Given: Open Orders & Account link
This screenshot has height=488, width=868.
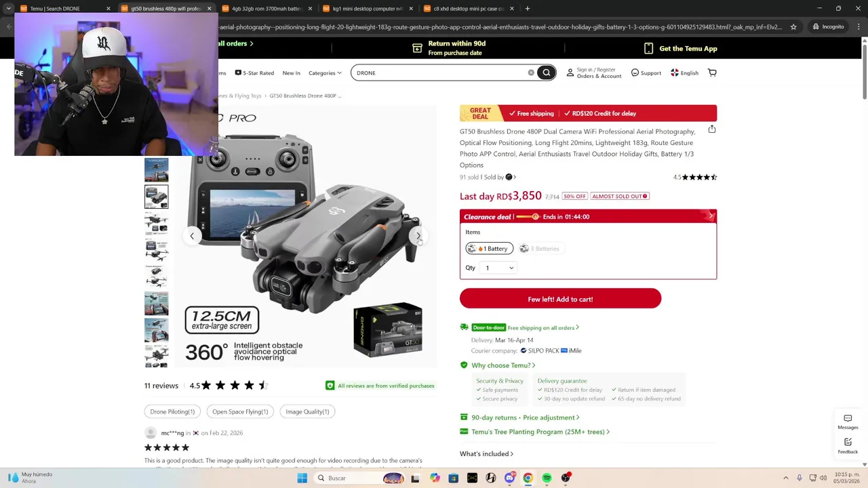Looking at the screenshot, I should (599, 76).
